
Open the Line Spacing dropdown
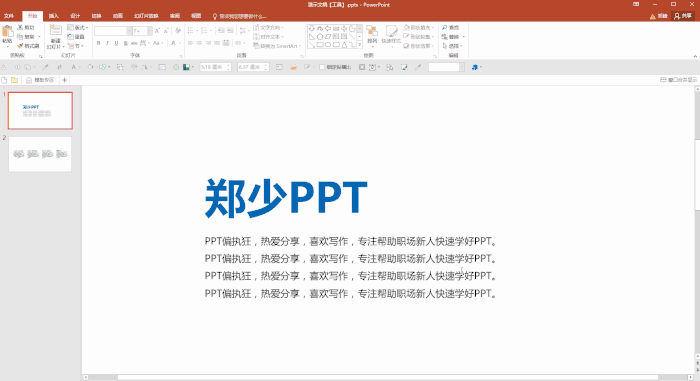click(x=243, y=31)
